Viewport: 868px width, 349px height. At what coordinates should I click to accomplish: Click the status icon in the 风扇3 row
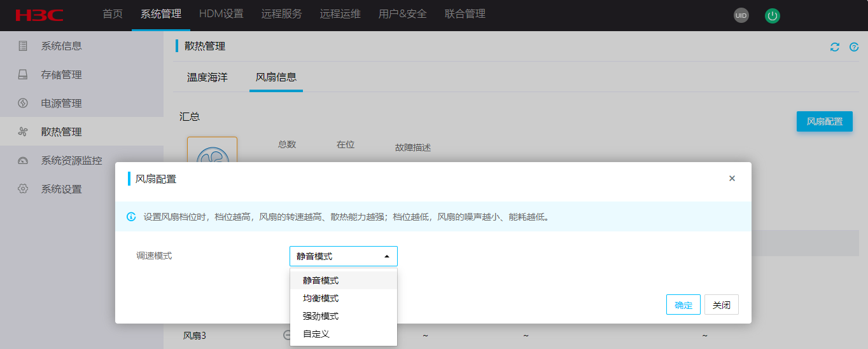coord(286,335)
